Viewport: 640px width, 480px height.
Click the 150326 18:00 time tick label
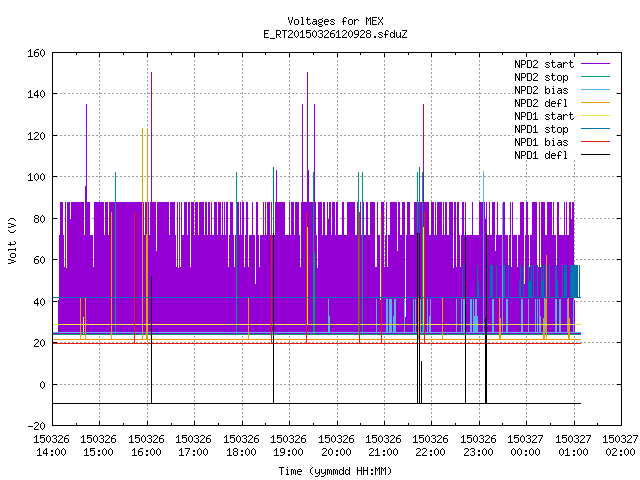(241, 446)
